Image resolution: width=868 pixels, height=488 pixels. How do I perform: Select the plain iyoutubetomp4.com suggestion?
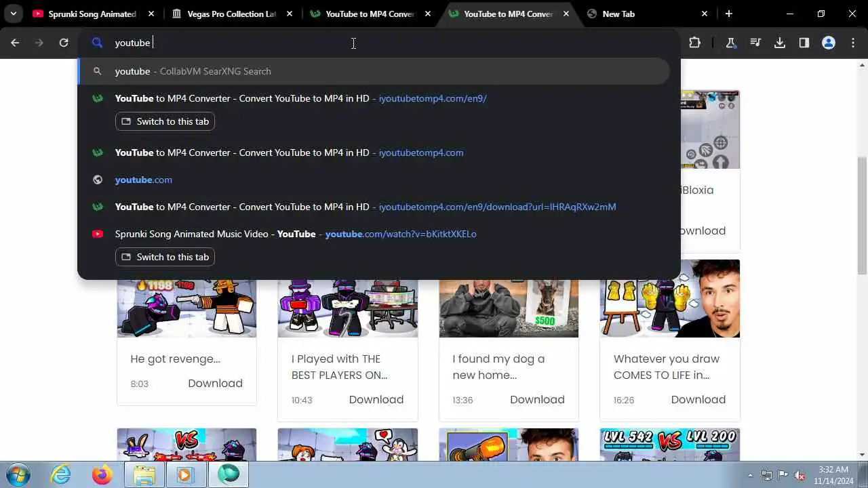coord(374,152)
